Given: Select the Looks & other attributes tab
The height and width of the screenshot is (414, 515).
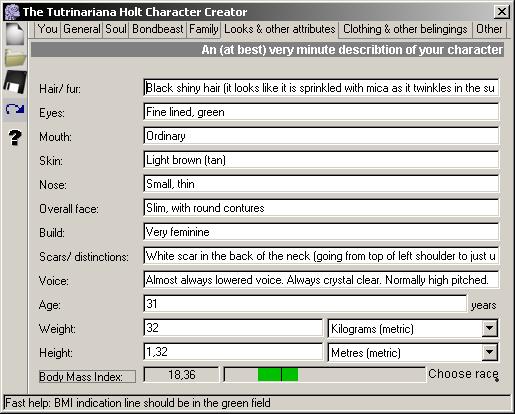Looking at the screenshot, I should pos(280,29).
